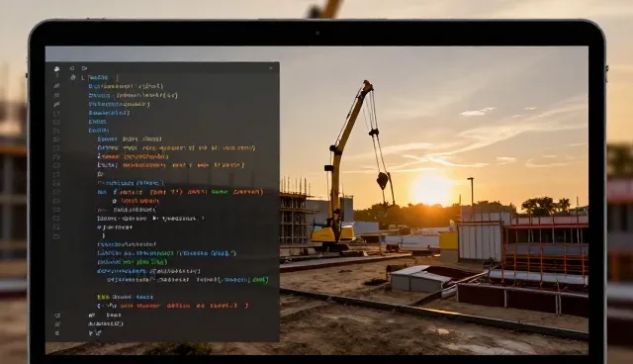Viewport: 633px width, 364px height.
Task: Click the play-shaped icon in editor top bar
Action: [84, 68]
